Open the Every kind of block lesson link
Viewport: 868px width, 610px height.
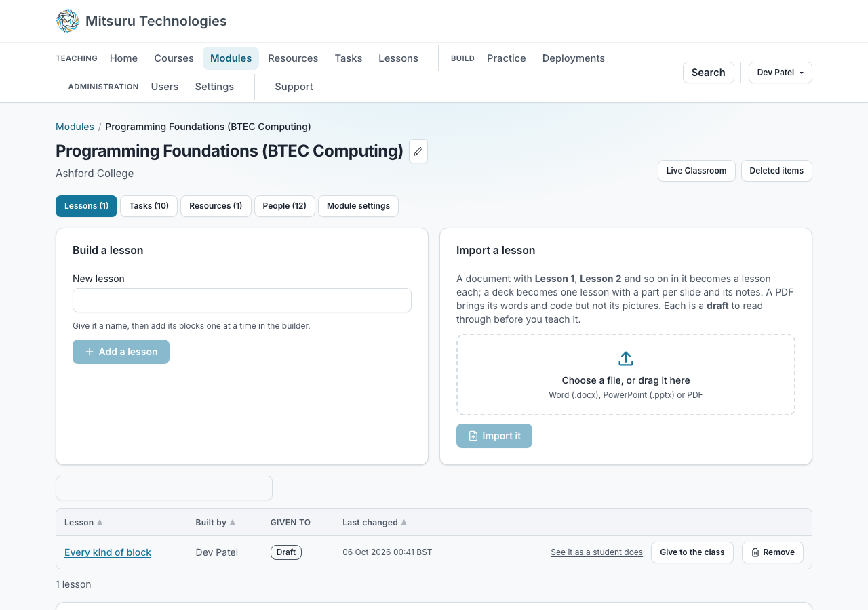108,552
